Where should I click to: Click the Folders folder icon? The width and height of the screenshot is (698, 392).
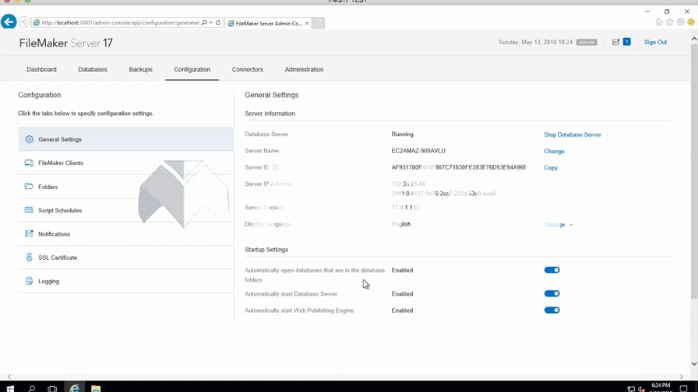[29, 186]
